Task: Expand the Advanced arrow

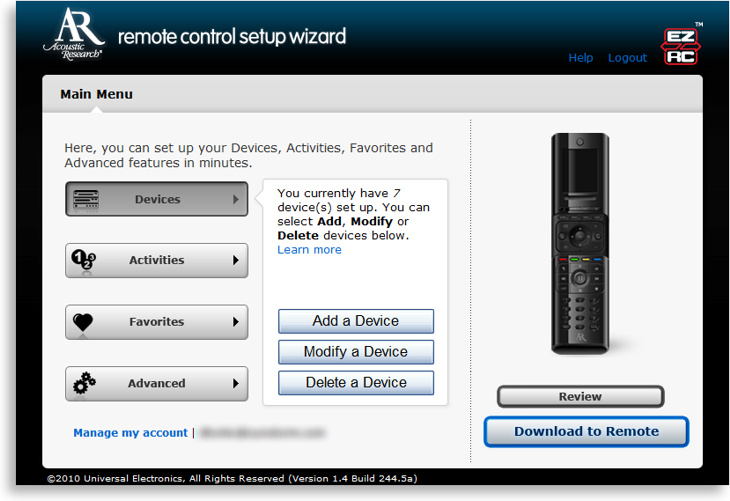Action: [236, 383]
